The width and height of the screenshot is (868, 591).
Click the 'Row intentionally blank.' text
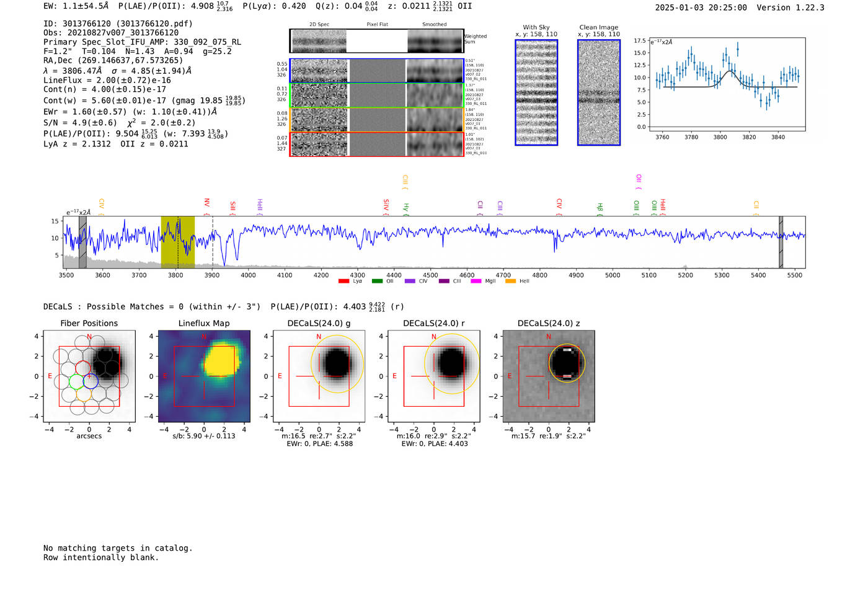(101, 558)
